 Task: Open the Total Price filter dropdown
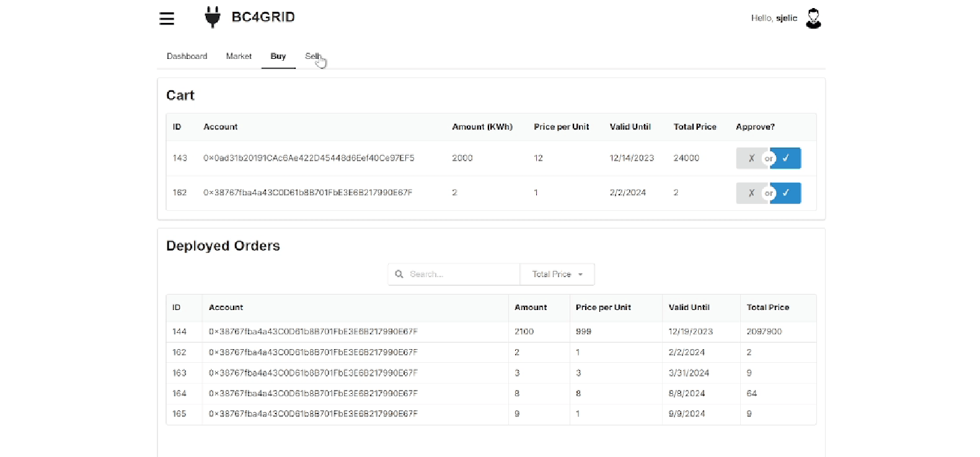557,274
